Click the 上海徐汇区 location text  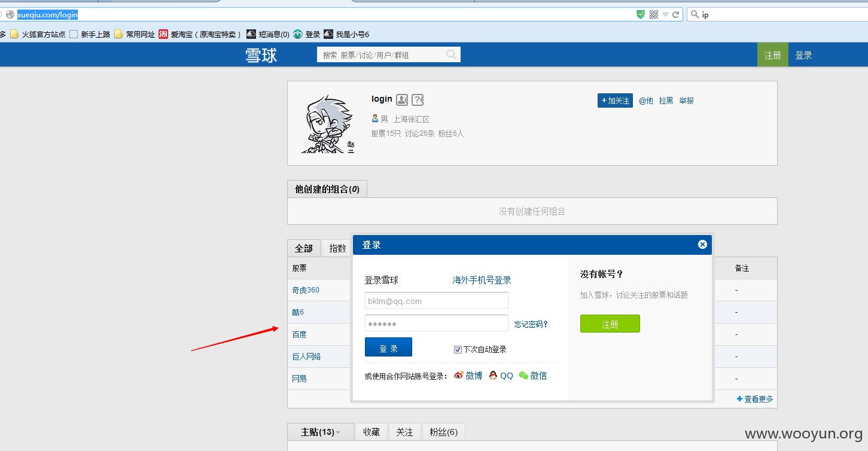pyautogui.click(x=411, y=119)
